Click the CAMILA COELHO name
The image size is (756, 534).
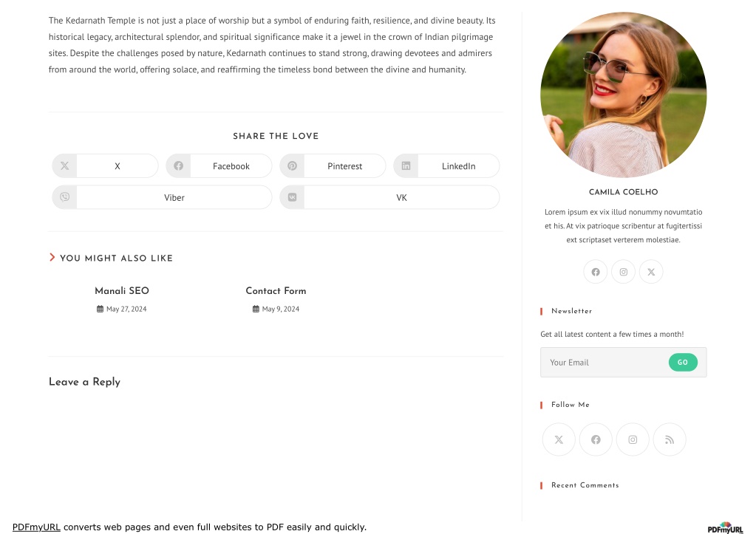tap(624, 192)
